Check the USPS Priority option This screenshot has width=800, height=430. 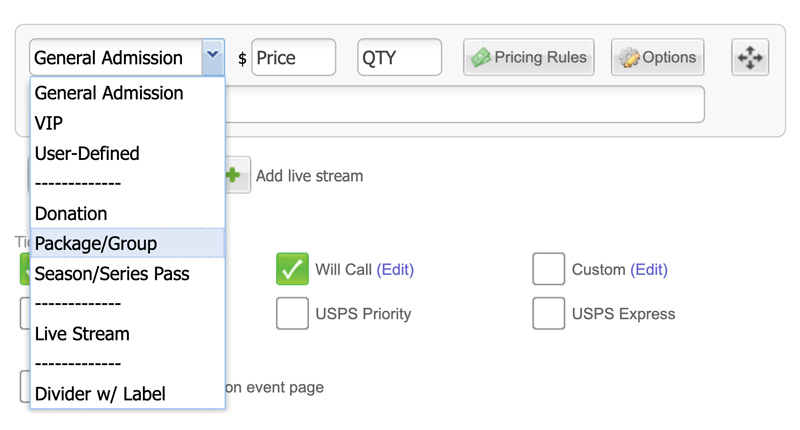tap(292, 313)
